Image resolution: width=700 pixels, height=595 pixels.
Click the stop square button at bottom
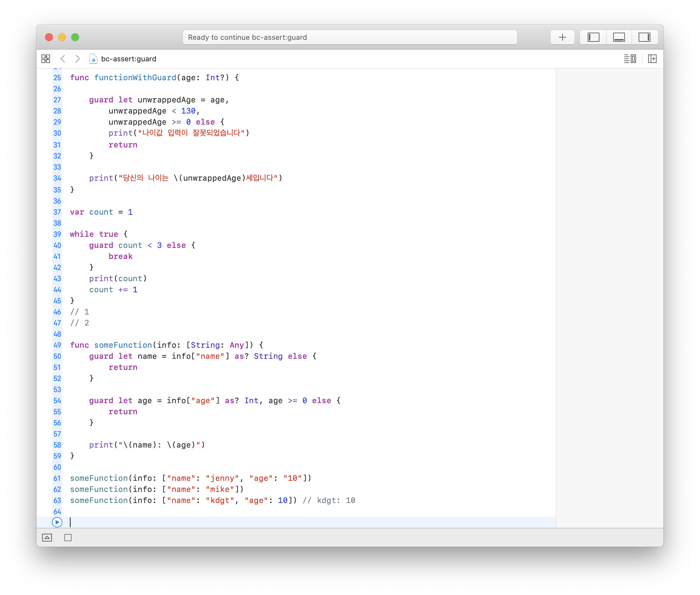[x=68, y=538]
